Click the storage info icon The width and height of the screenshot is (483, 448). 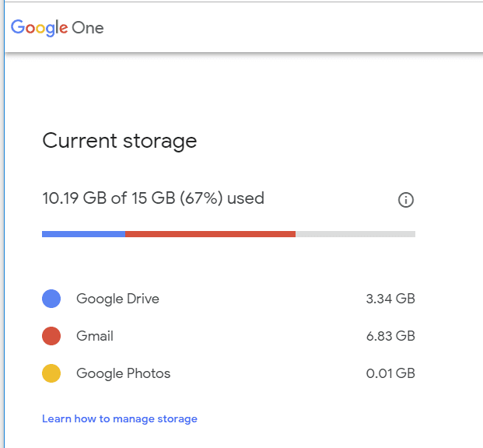click(406, 200)
